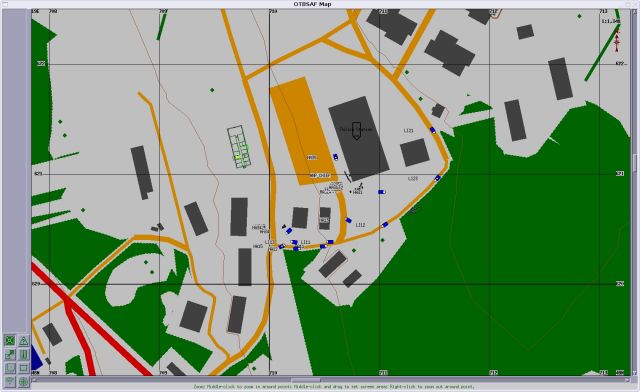Select the funnel-shaped icon beside the globe
Viewport: 640px width, 392px height.
[10, 382]
